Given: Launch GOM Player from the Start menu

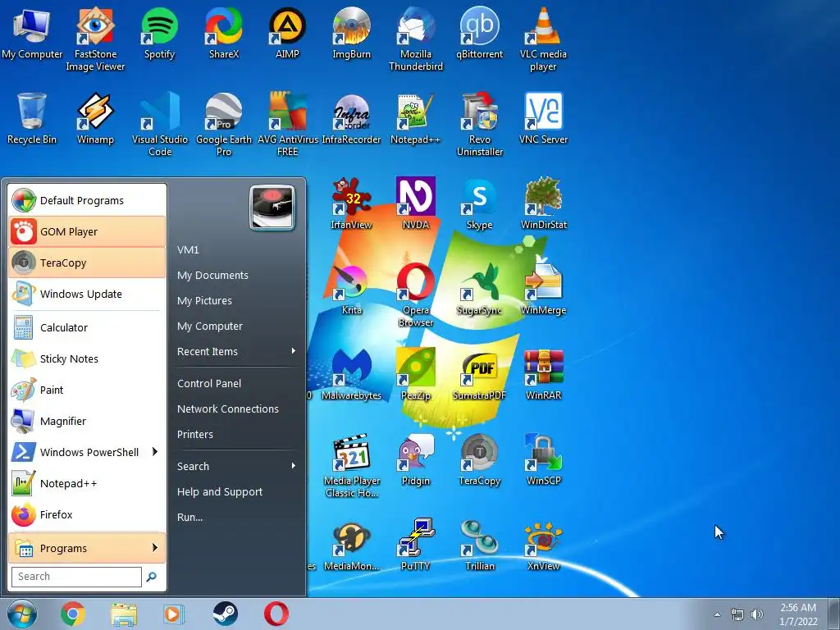Looking at the screenshot, I should [x=87, y=231].
